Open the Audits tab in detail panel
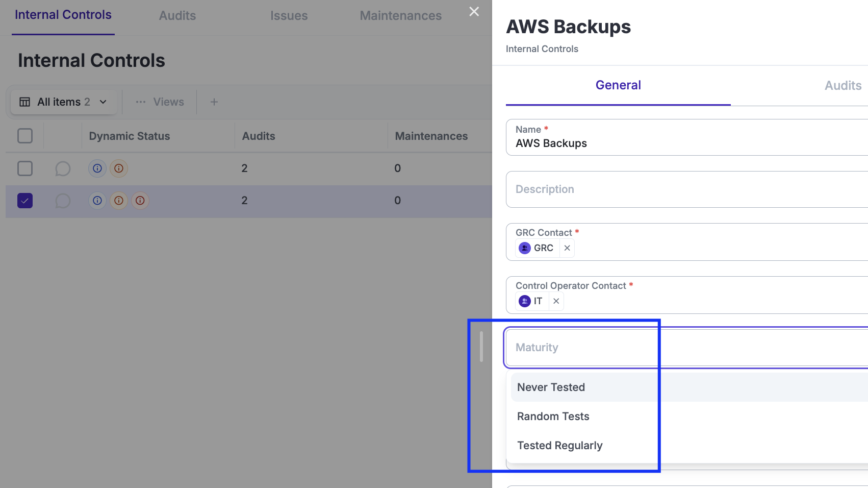This screenshot has width=868, height=488. (x=843, y=86)
